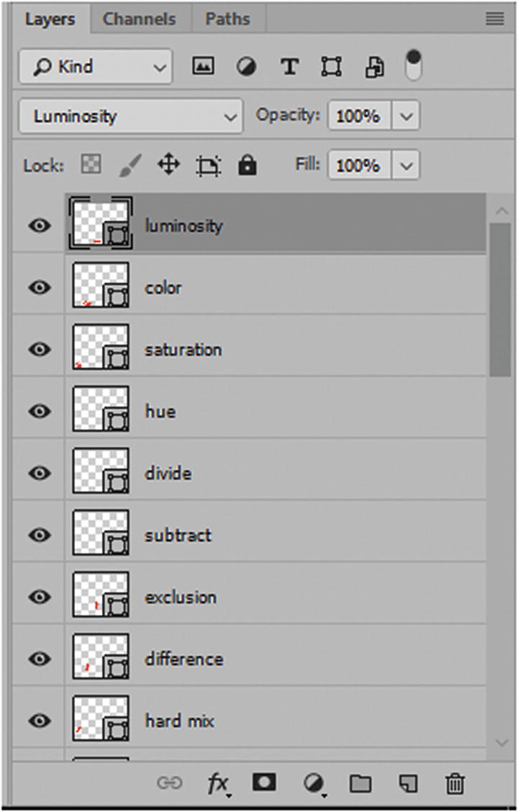Expand the Opacity slider dropdown arrow

click(x=406, y=116)
